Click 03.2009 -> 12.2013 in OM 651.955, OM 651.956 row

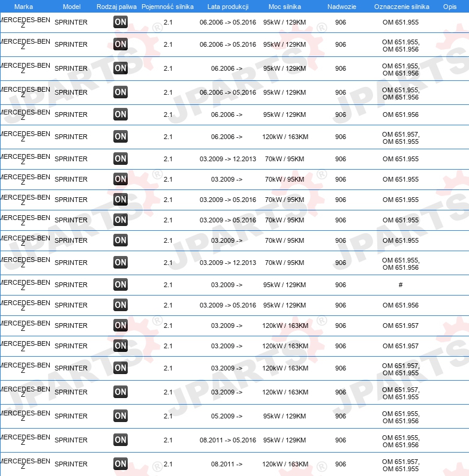[228, 263]
